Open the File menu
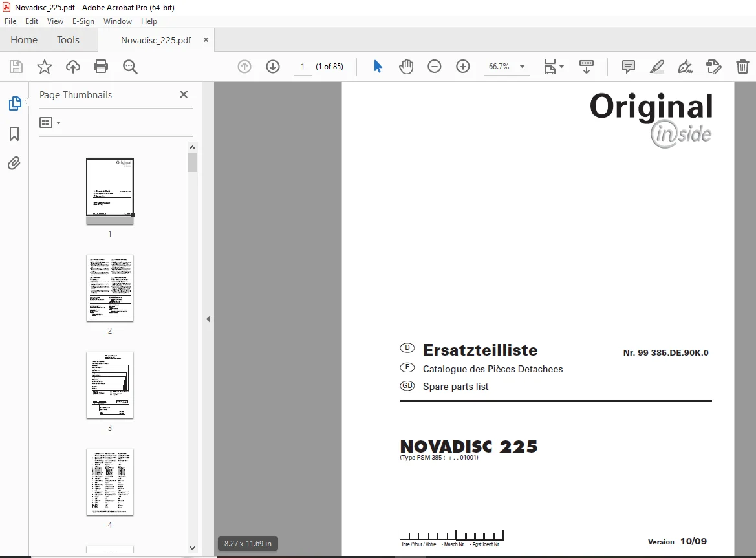The image size is (756, 558). pos(10,21)
